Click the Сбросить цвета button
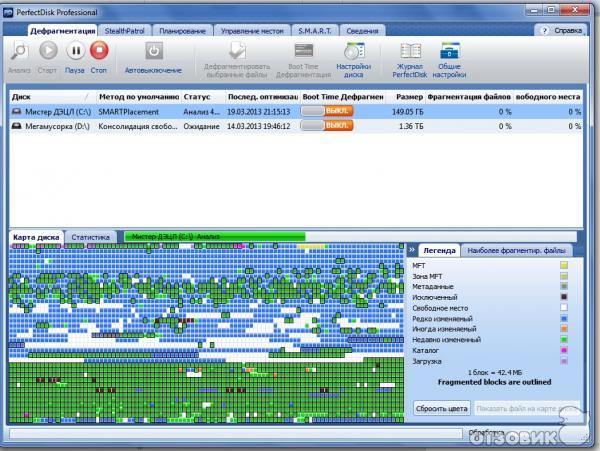Viewport: 600px width, 451px height. pyautogui.click(x=442, y=408)
